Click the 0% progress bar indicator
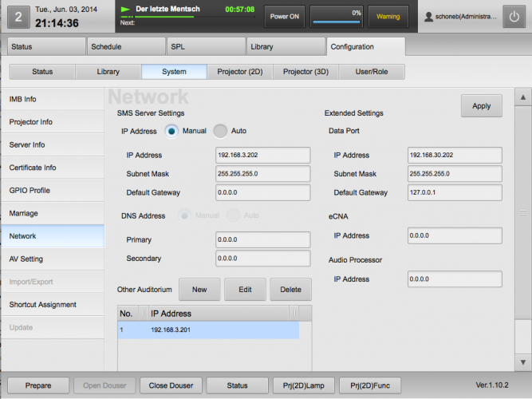 [x=336, y=16]
